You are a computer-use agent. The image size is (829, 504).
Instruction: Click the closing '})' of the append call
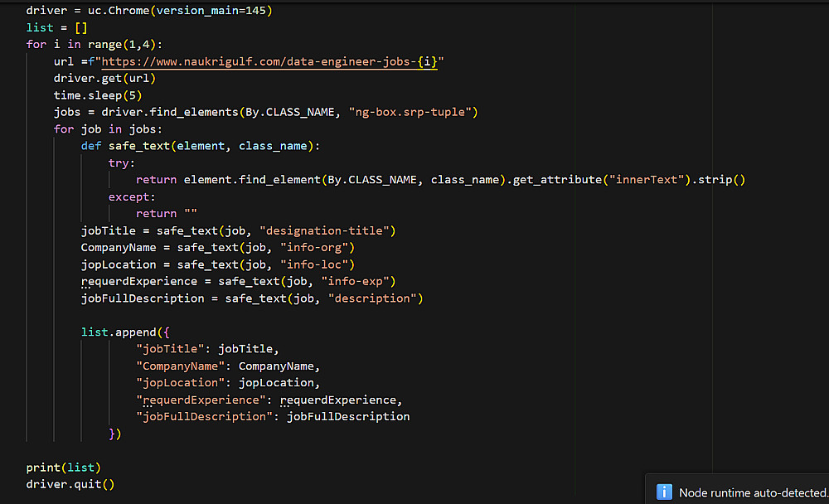click(114, 434)
